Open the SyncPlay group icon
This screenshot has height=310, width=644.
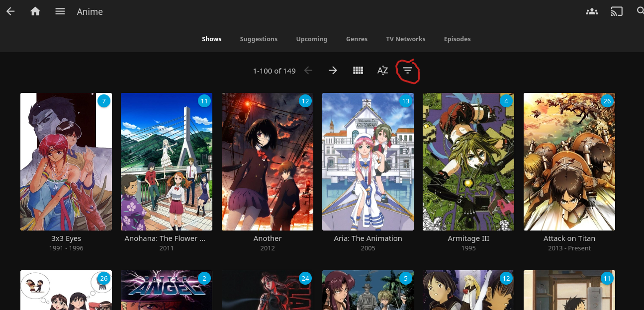click(592, 11)
